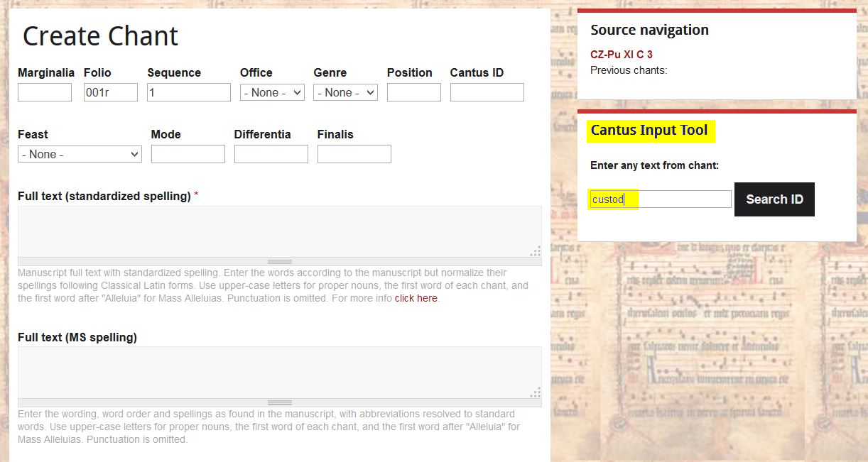The image size is (868, 462).
Task: Select the Folio field containing 001r
Action: coord(111,92)
